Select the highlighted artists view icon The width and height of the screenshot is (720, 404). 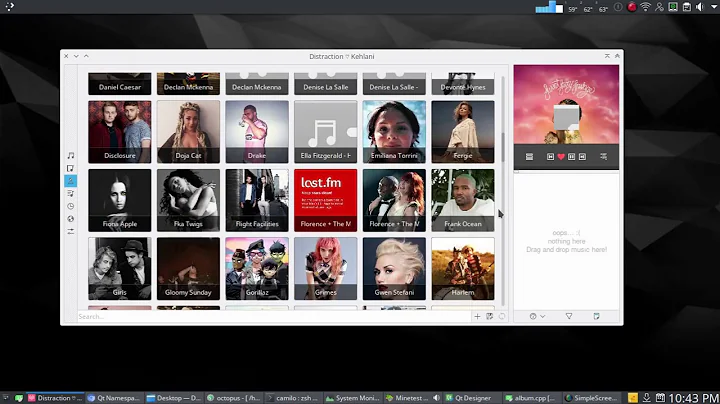71,181
